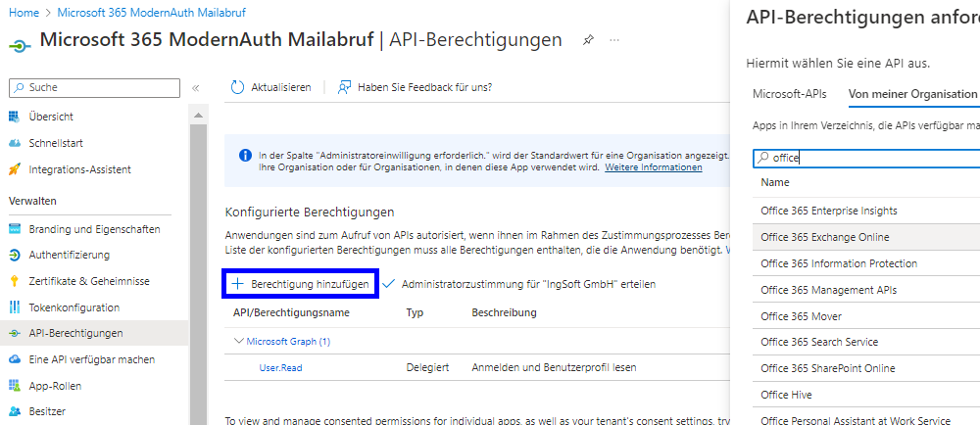
Task: Click the API/Berechtigungsname column header
Action: pos(291,312)
